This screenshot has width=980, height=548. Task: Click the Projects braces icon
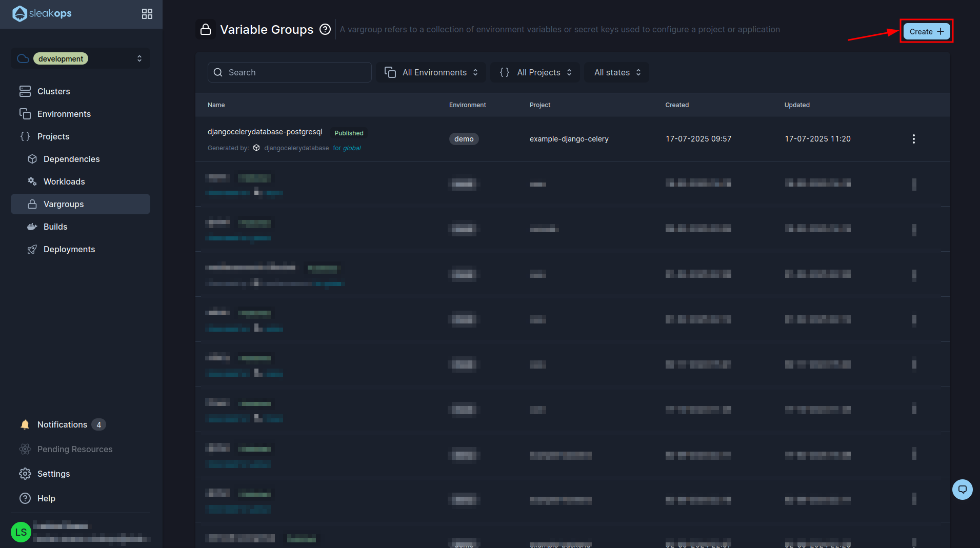25,136
